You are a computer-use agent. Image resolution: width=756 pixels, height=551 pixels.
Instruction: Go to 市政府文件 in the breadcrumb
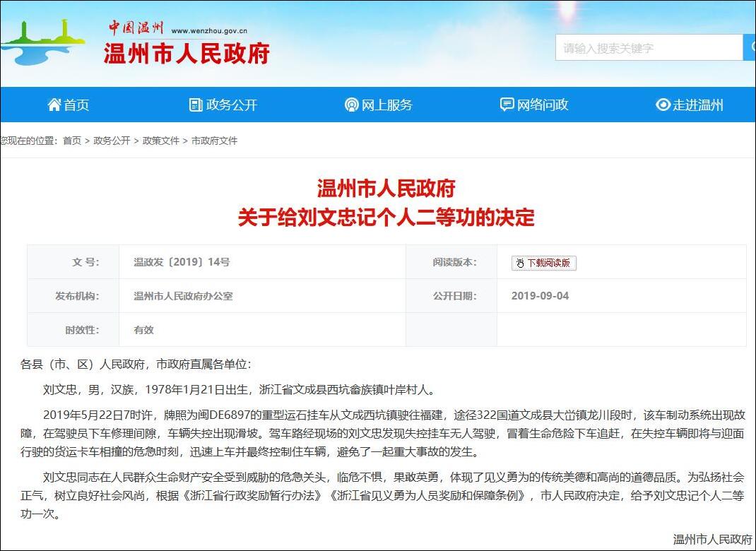coord(215,141)
